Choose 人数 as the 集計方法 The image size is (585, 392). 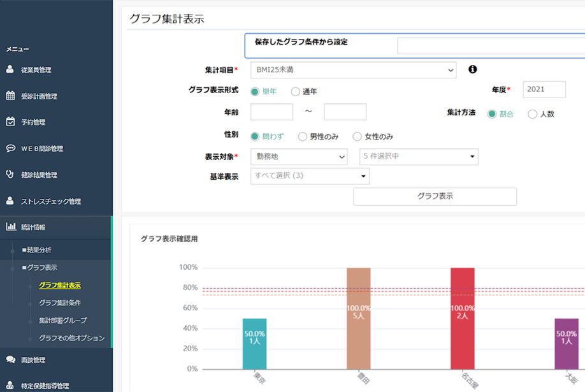click(531, 113)
